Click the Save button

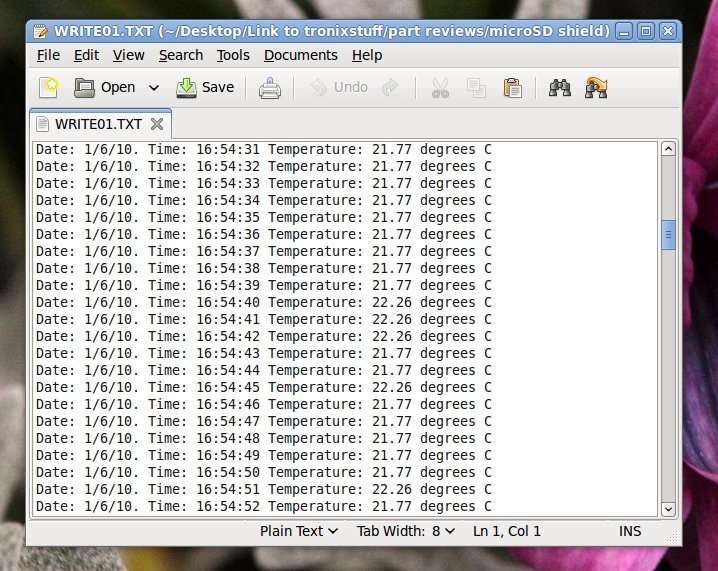205,88
